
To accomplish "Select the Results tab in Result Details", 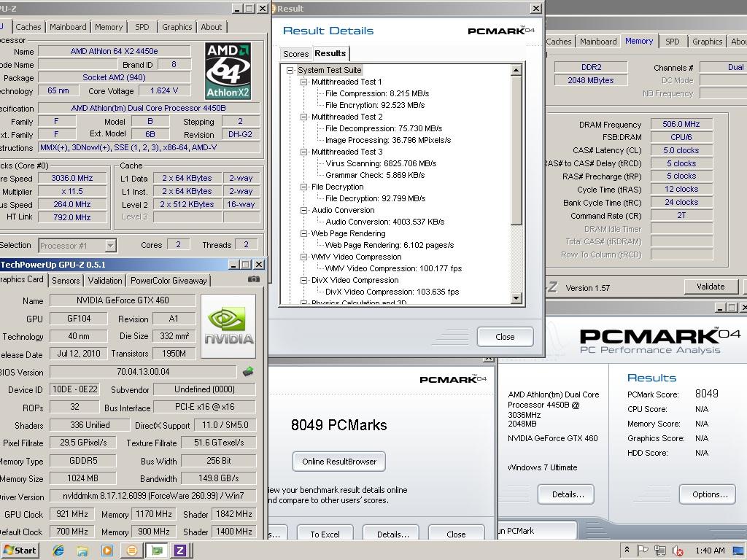I will 330,53.
